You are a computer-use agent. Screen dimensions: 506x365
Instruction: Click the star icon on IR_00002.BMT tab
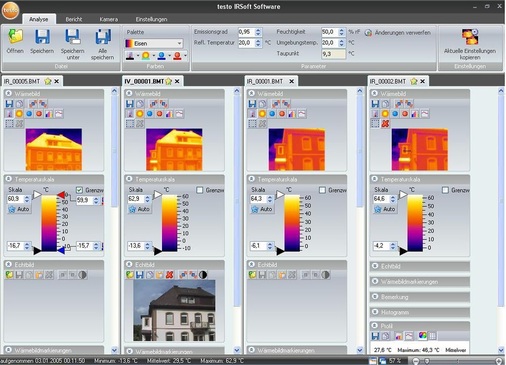[414, 81]
